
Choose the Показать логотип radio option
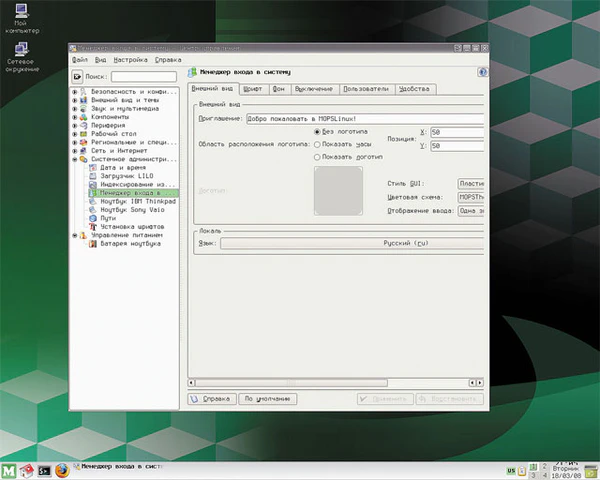[318, 157]
